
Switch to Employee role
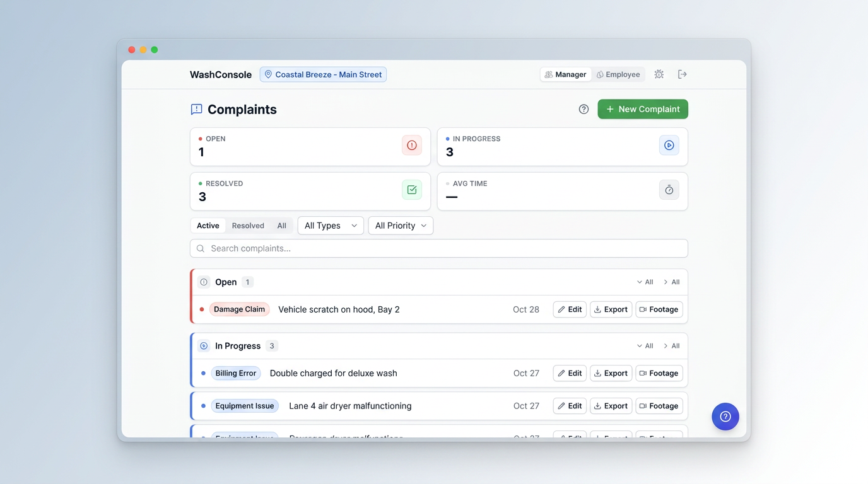coord(618,74)
